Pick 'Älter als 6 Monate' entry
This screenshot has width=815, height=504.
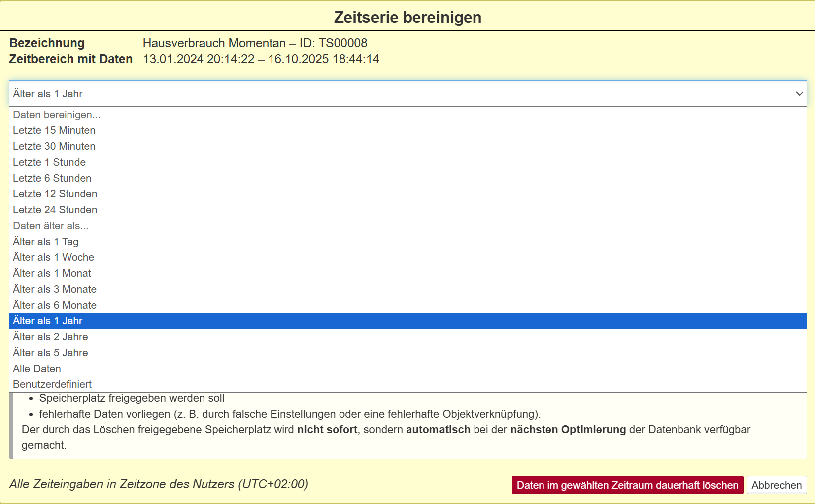(55, 305)
